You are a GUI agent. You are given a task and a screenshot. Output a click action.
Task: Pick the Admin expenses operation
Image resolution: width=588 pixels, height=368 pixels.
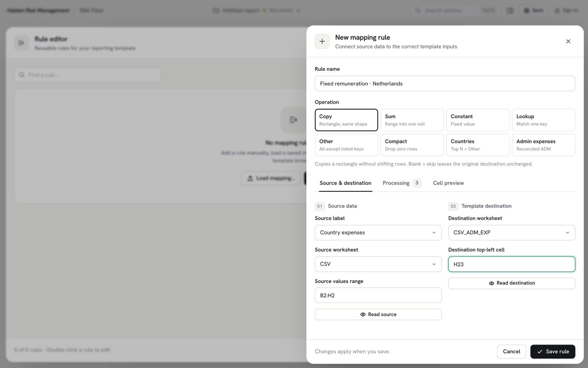click(x=544, y=145)
